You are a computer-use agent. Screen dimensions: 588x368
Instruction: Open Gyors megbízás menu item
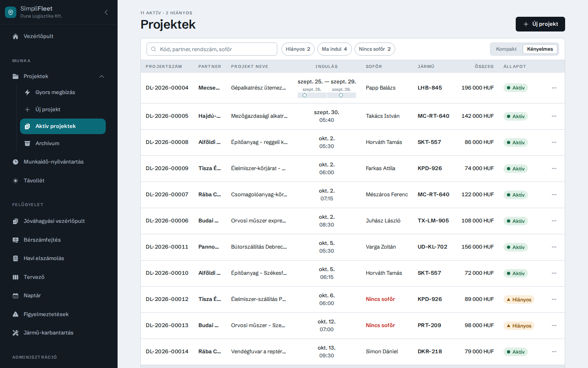63,92
